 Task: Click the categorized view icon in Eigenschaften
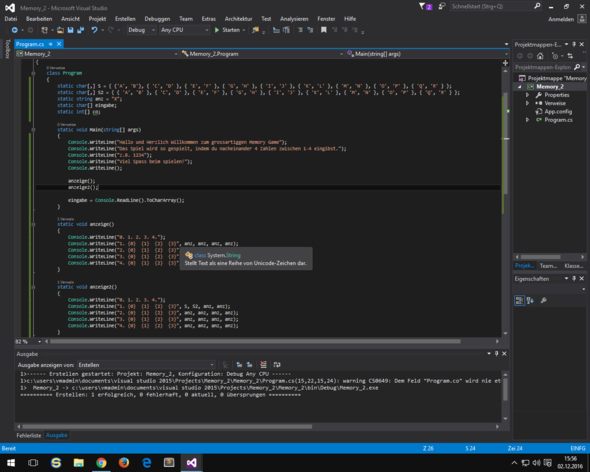pos(519,300)
